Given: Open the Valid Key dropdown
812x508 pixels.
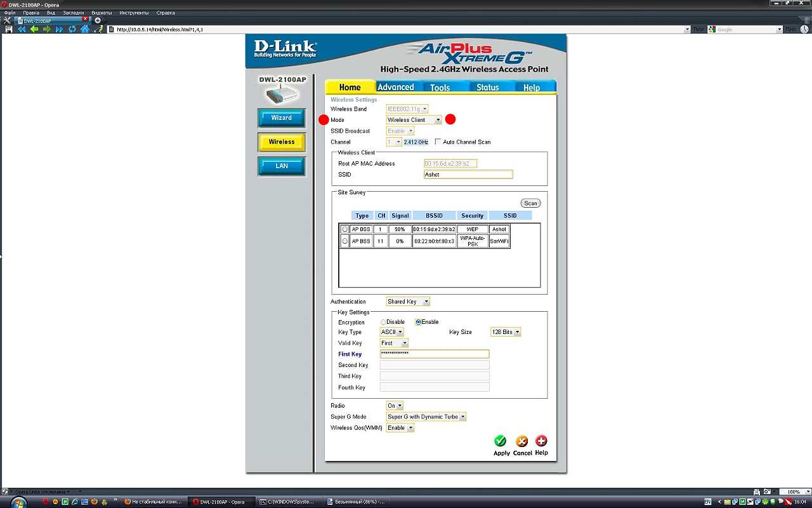Looking at the screenshot, I should point(394,343).
